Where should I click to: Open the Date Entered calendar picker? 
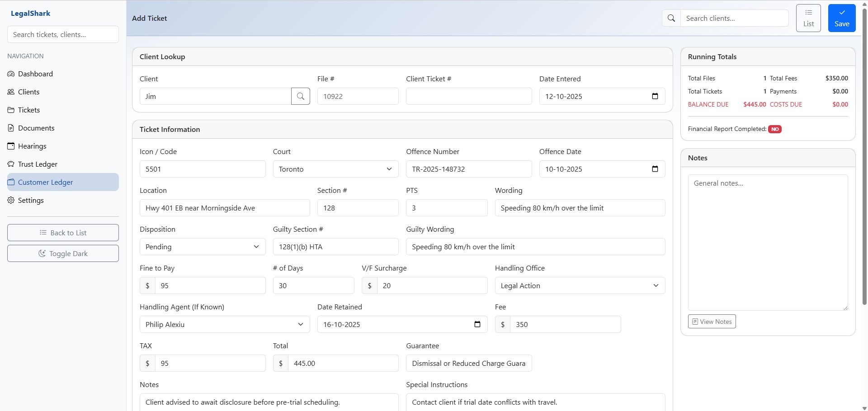(x=655, y=96)
